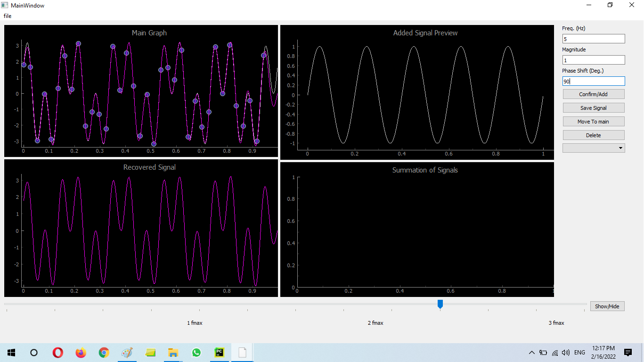Launch Firefox from the taskbar
The width and height of the screenshot is (644, 362).
81,352
